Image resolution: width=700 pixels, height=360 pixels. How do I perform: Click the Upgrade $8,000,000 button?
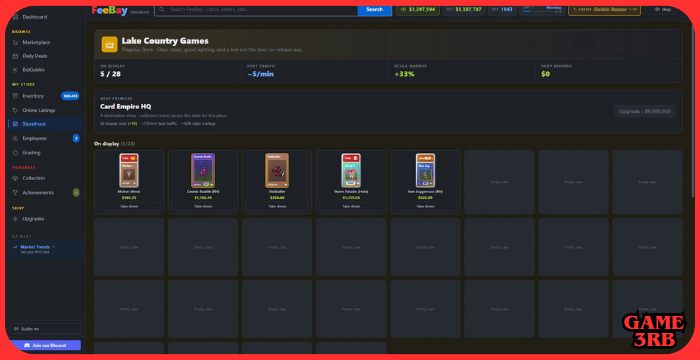[645, 111]
